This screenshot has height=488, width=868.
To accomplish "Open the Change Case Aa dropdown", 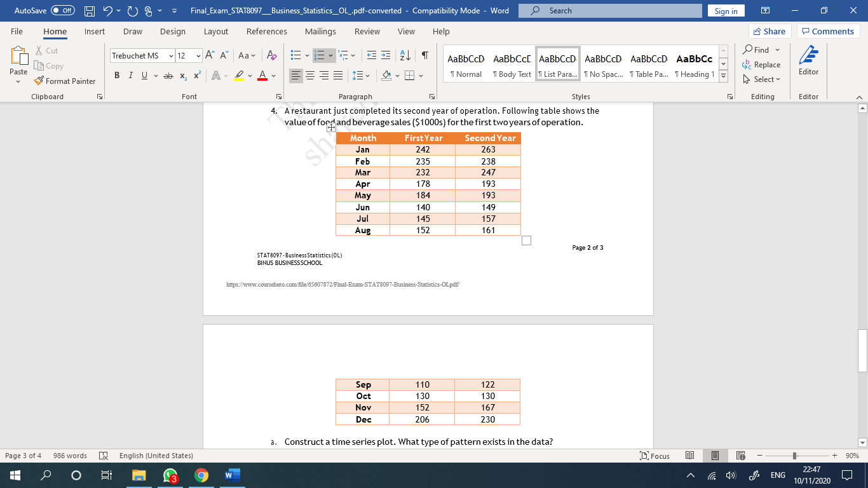I will 247,55.
